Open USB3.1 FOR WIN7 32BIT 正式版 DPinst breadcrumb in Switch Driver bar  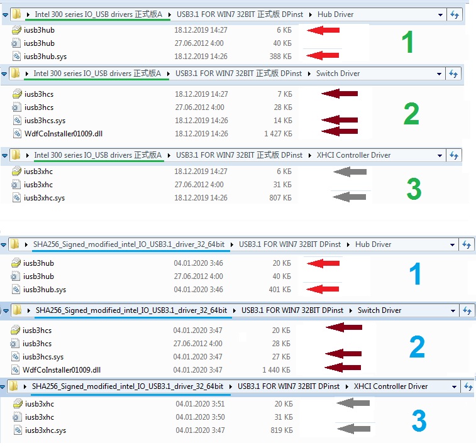tap(238, 74)
